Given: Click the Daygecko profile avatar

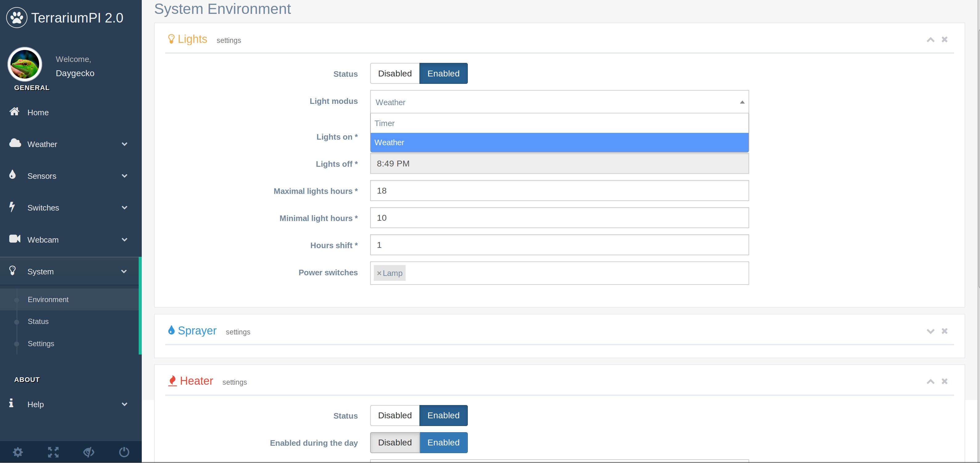Looking at the screenshot, I should [25, 64].
